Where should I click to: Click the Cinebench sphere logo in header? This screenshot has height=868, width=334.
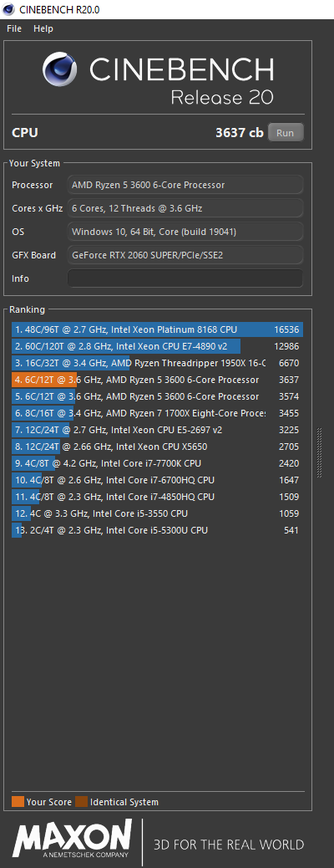pos(62,69)
